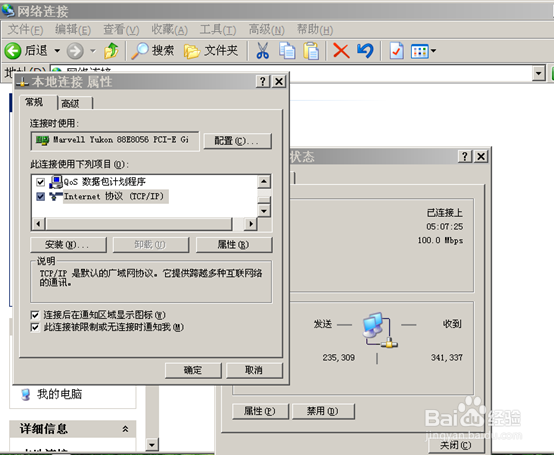554x455 pixels.
Task: Click network activity computers icon in status dialog
Action: 379,330
